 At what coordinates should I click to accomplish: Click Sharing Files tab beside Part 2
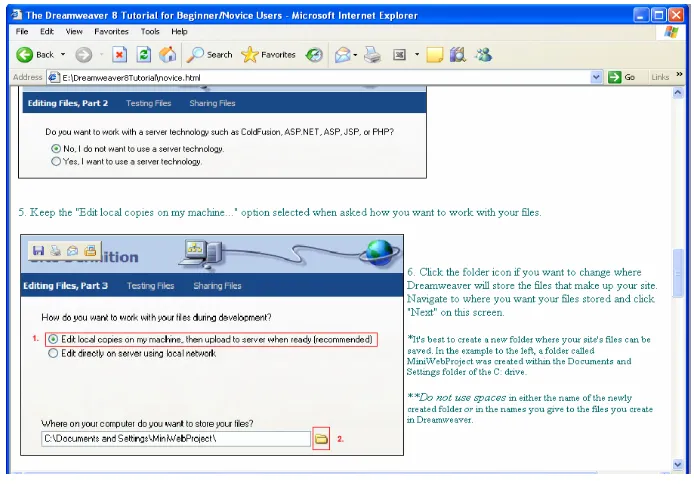point(212,103)
